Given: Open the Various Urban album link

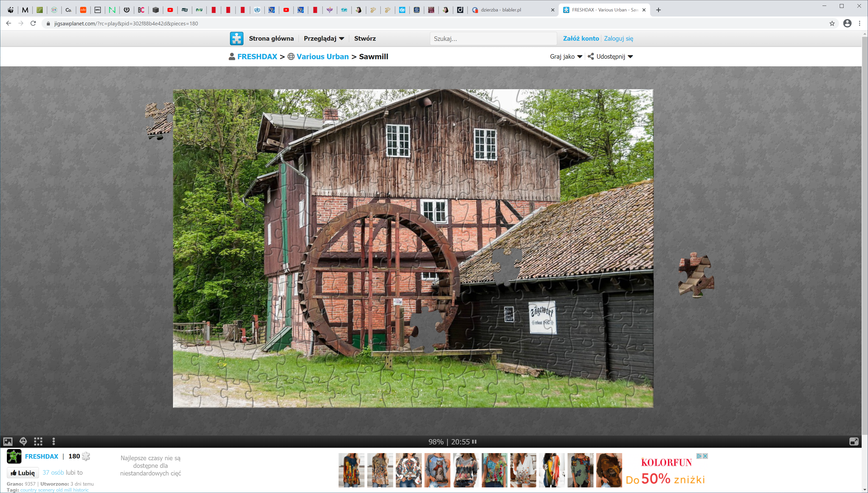Looking at the screenshot, I should [322, 57].
